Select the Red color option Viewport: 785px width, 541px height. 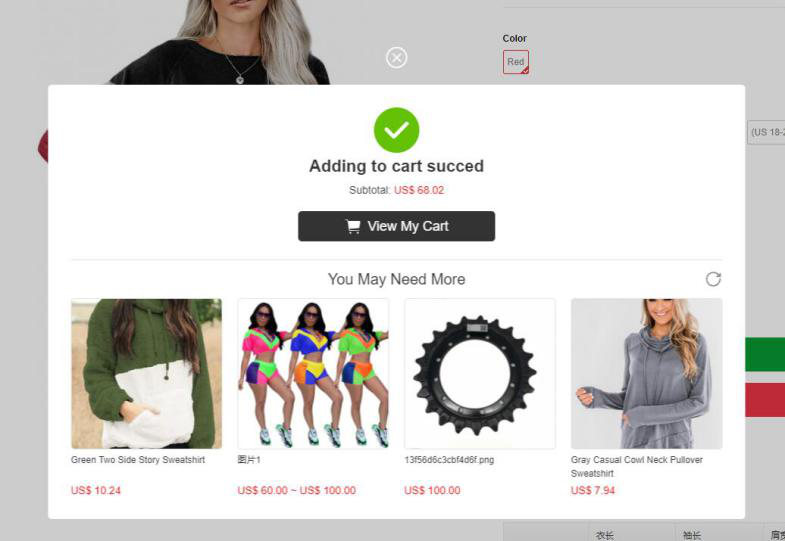[516, 62]
